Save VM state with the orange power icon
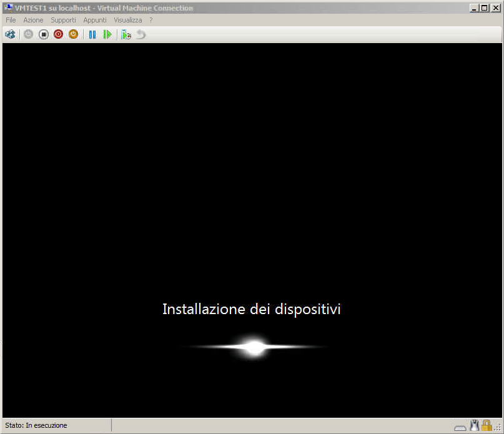The width and height of the screenshot is (504, 434). click(73, 34)
